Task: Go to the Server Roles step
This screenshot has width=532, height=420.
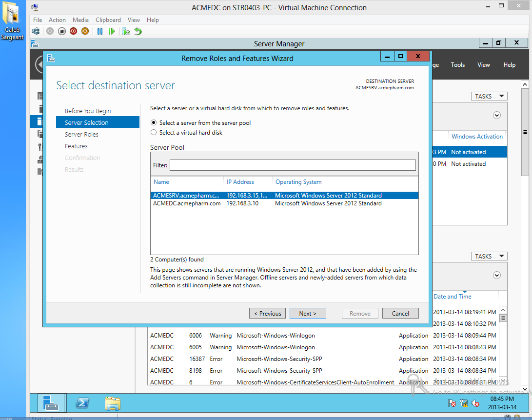Action: (82, 134)
